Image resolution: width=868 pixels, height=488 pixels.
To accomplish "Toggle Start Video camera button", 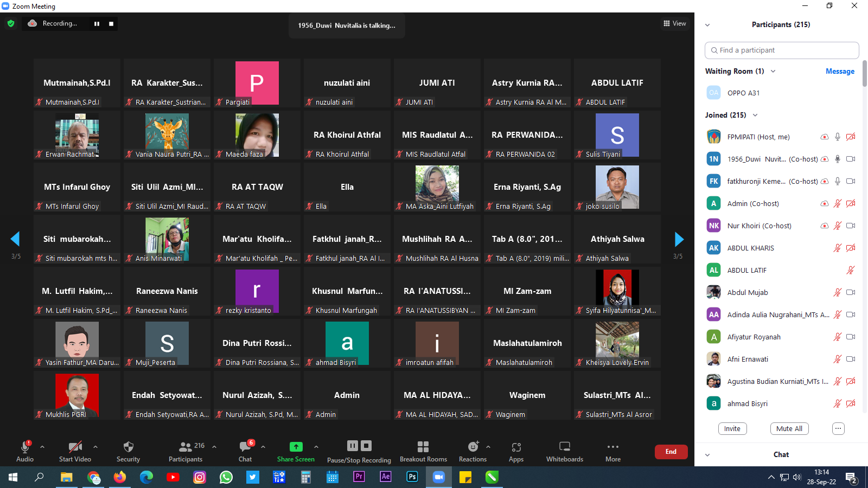I will click(x=75, y=447).
